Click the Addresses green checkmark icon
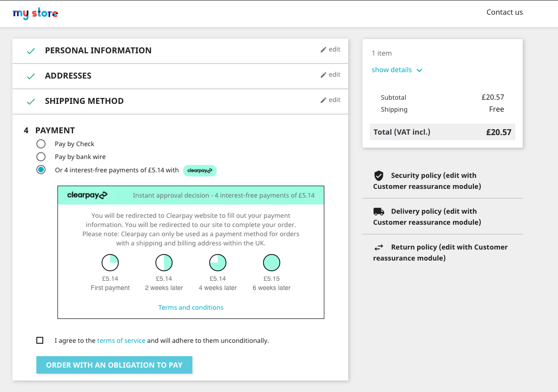558x392 pixels. (x=31, y=76)
